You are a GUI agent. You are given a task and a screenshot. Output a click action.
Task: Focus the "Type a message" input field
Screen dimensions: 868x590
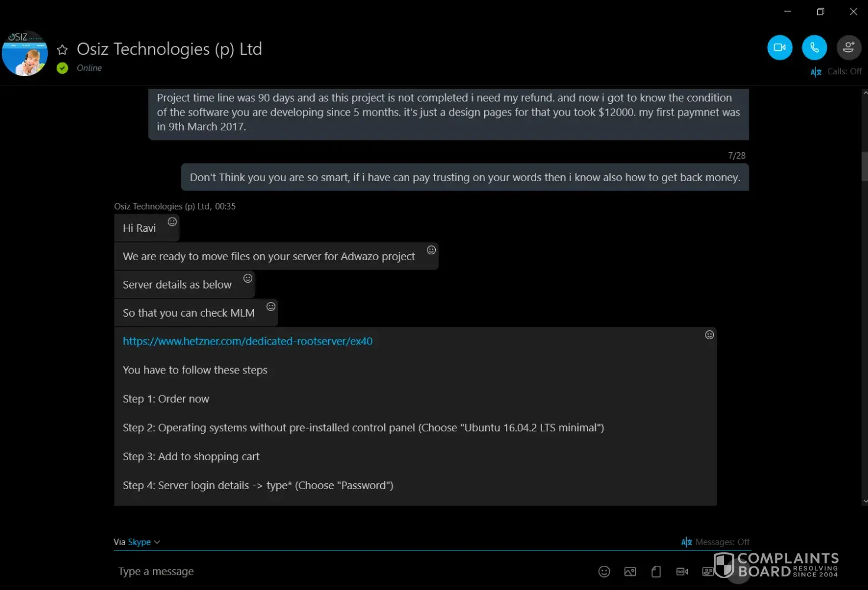(x=354, y=571)
